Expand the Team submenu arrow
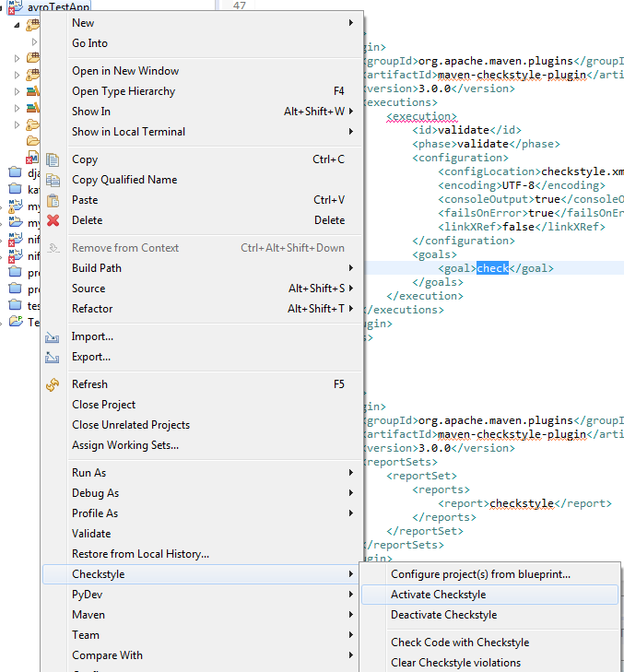624x672 pixels. point(351,635)
